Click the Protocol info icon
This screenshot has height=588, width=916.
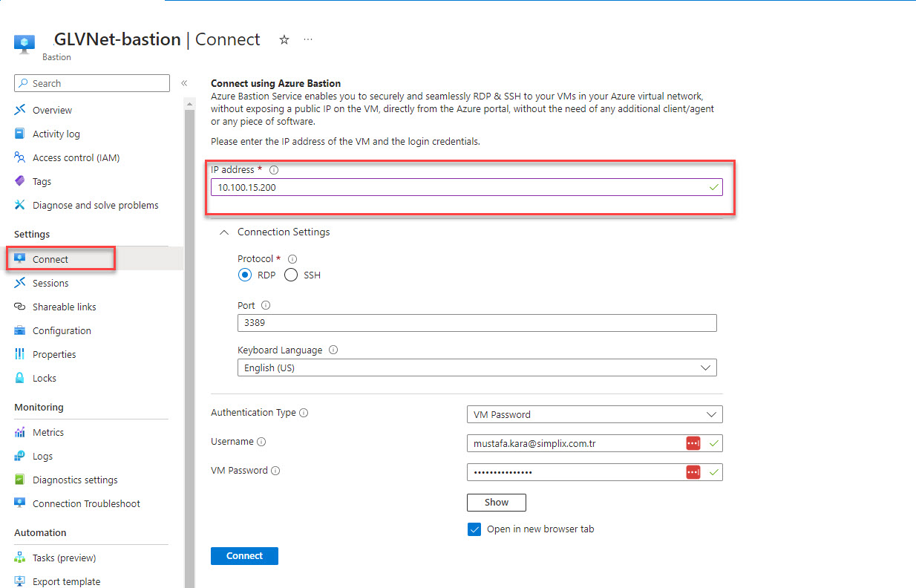coord(292,259)
